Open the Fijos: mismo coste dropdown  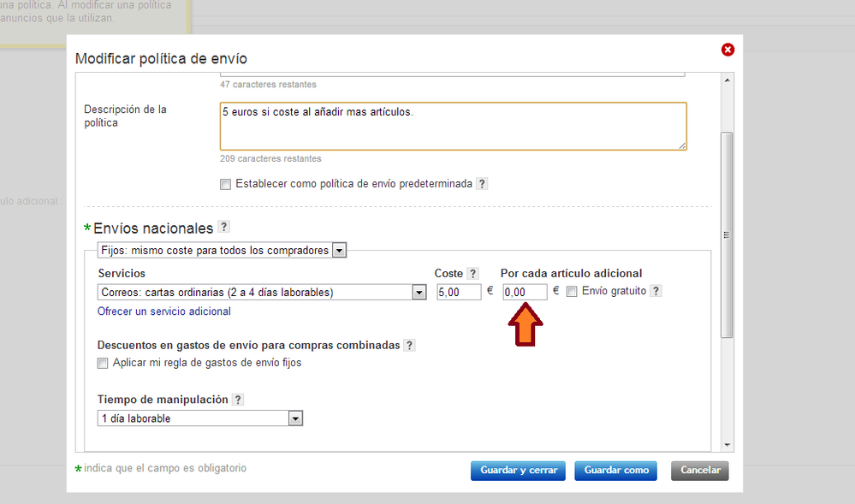point(339,251)
